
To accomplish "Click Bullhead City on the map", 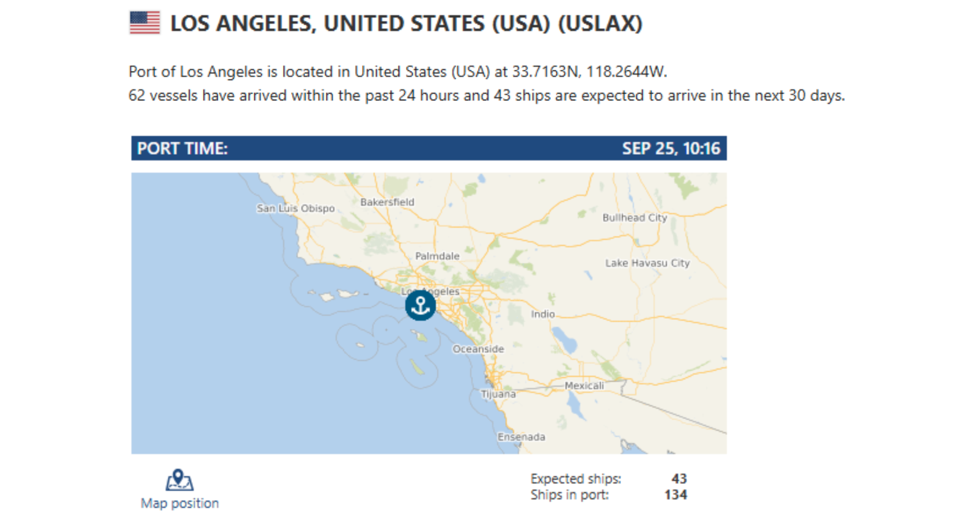I will coord(635,217).
